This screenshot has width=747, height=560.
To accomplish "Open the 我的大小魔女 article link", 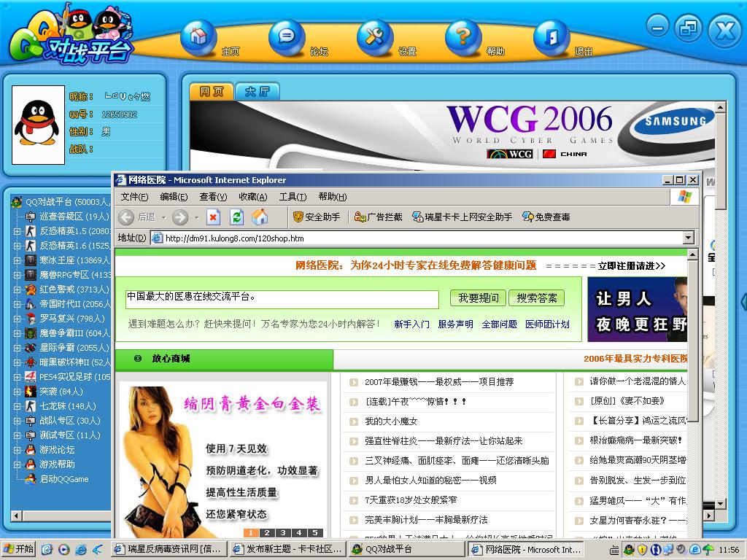I will (391, 421).
